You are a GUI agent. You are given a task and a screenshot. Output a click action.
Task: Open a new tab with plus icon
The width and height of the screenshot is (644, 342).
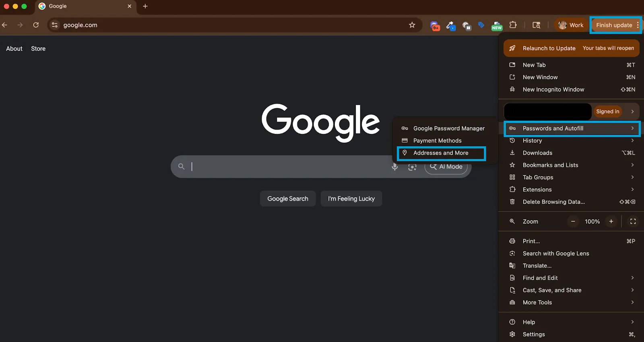(145, 6)
